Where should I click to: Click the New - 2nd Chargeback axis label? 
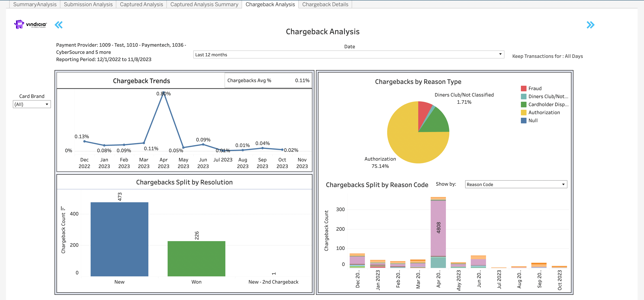[273, 282]
